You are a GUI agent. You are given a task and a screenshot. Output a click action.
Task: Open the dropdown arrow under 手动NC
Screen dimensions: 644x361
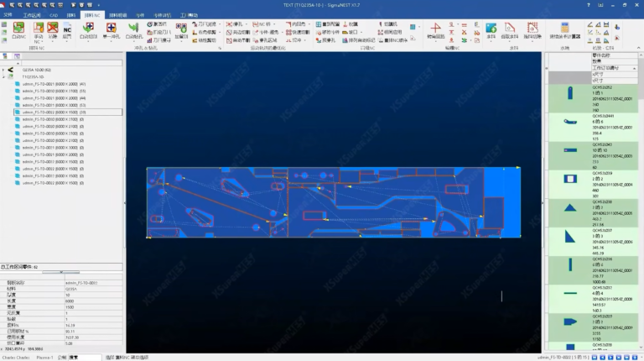click(x=43, y=42)
